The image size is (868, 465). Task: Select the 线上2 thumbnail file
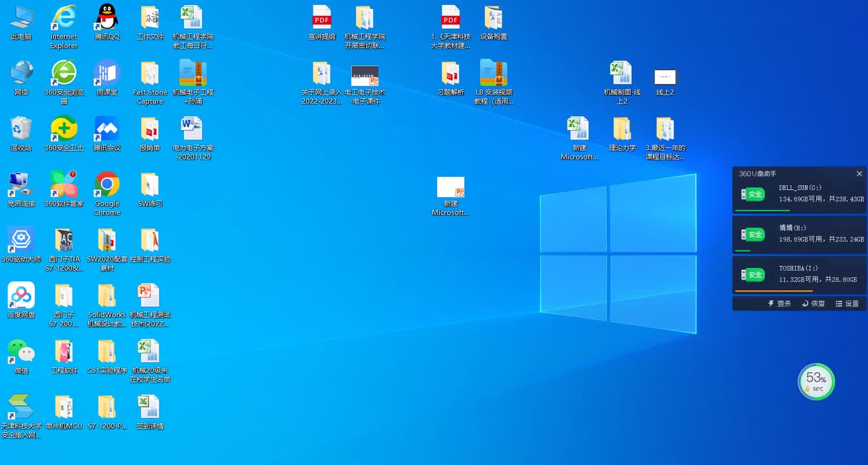[x=665, y=83]
